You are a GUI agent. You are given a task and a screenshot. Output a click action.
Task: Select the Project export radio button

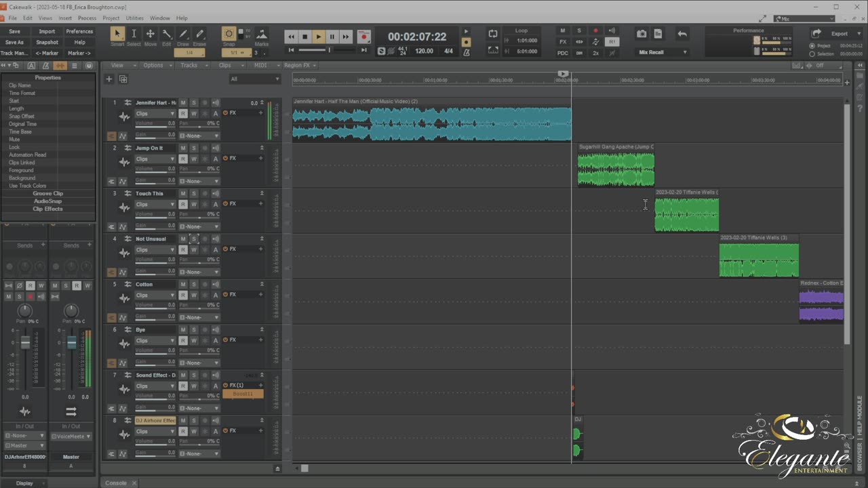pyautogui.click(x=812, y=45)
